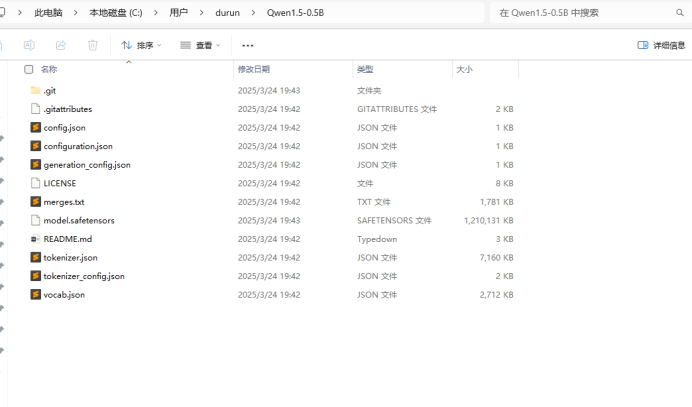Click the tokenizer_config.json file name
Screen dimensions: 692x407
click(x=84, y=276)
